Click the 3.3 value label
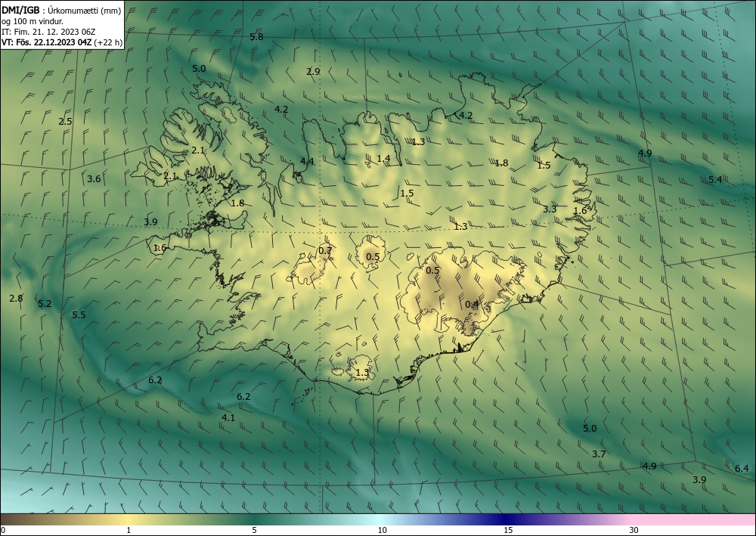The width and height of the screenshot is (756, 536). coord(550,209)
